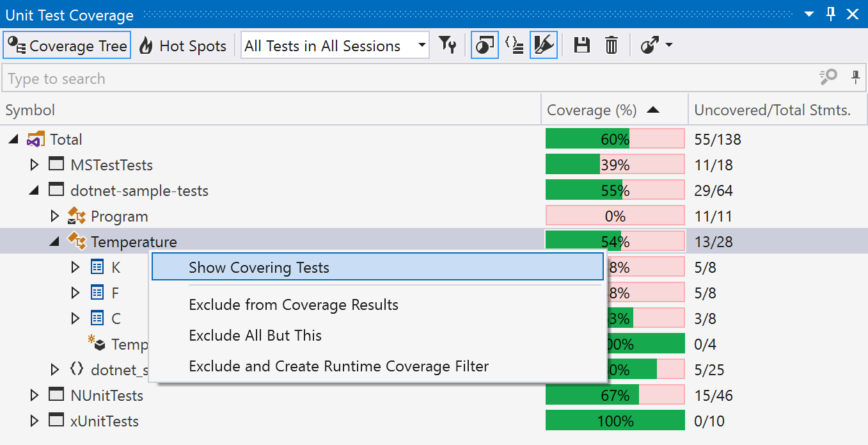Pin the search field with the pin icon
Image resolution: width=868 pixels, height=445 pixels.
[x=856, y=77]
